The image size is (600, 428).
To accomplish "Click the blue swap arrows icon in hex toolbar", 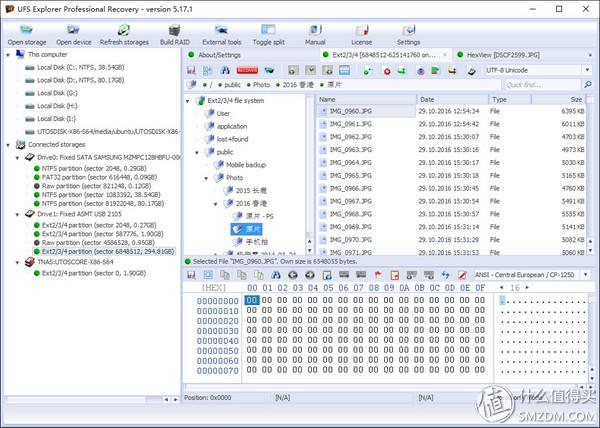I will (445, 275).
